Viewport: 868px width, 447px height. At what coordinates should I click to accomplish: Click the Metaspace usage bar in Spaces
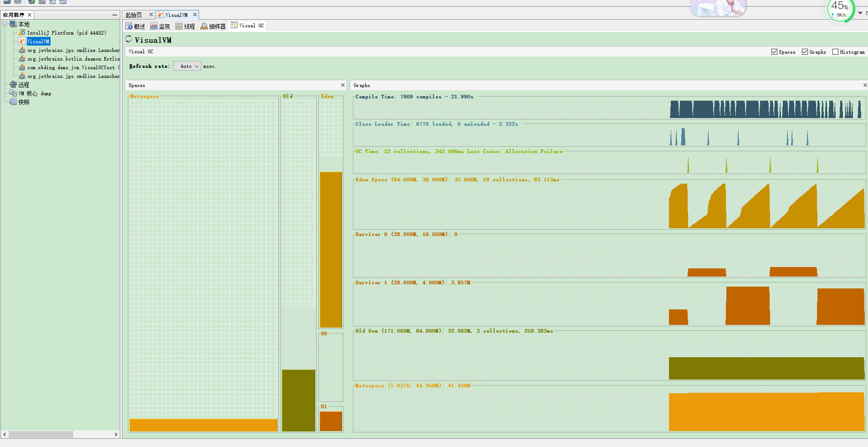click(x=203, y=425)
